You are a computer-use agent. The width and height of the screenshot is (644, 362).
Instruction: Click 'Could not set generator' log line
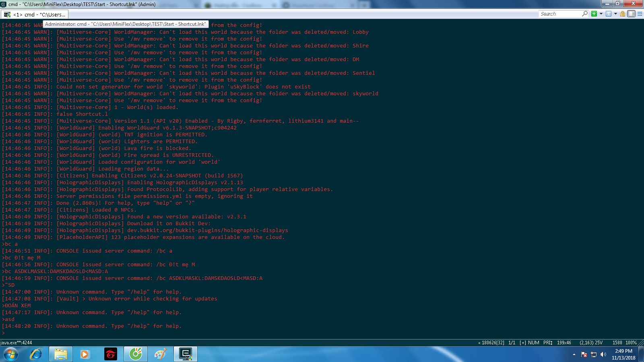157,87
